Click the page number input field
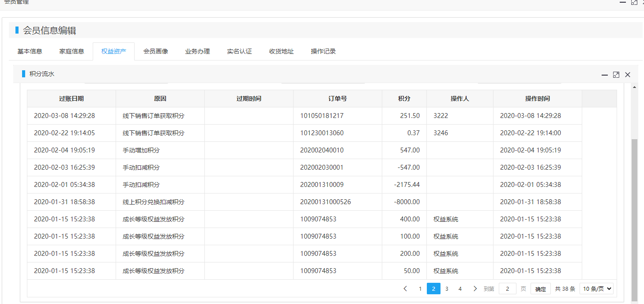644x304 pixels. (507, 289)
